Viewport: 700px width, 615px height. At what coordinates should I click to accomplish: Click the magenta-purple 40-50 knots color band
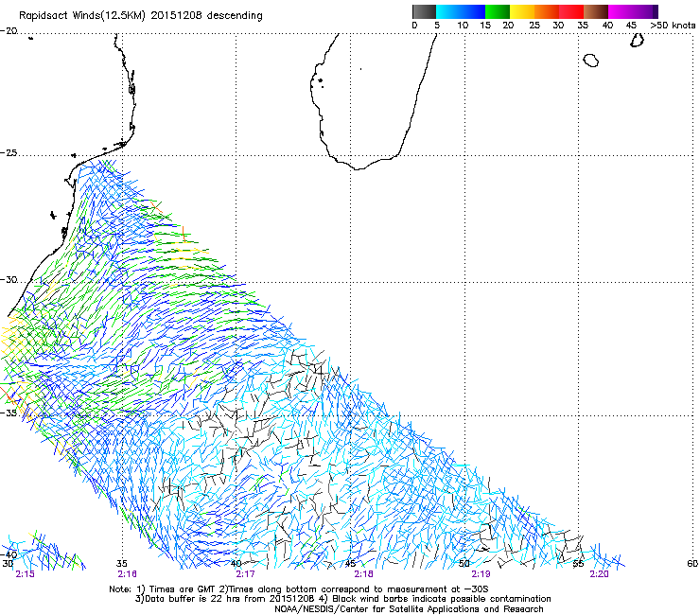point(633,11)
